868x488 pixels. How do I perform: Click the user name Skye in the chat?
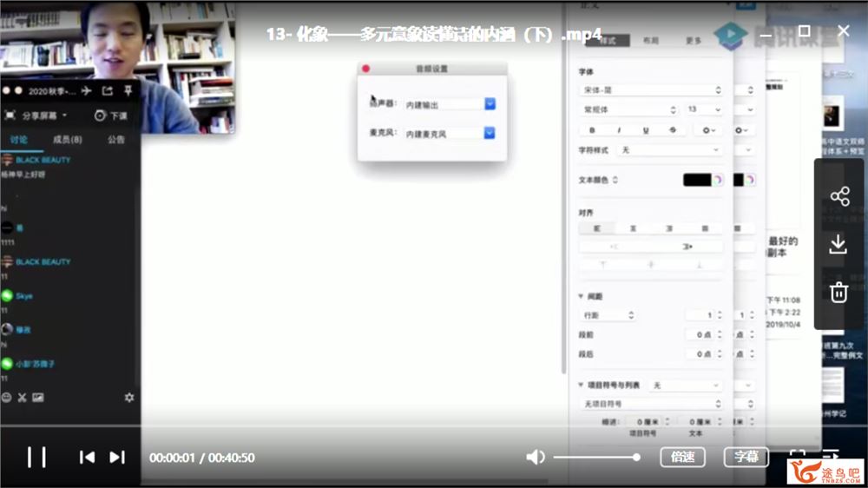(x=23, y=296)
